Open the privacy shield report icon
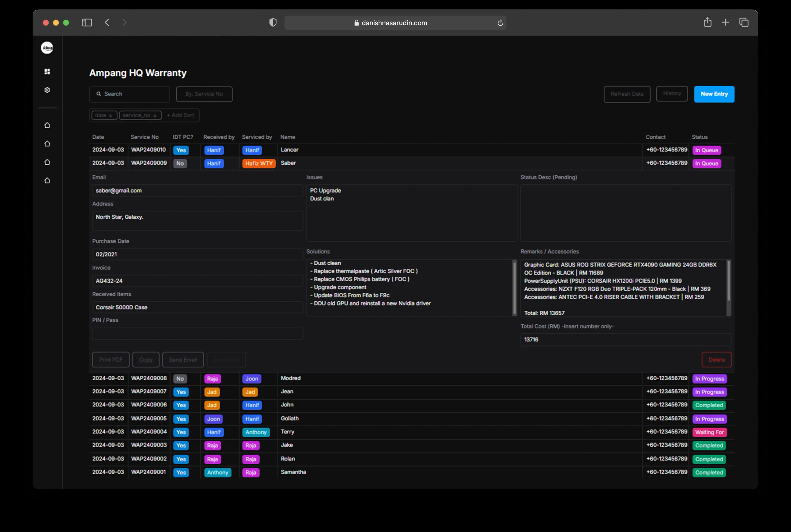The height and width of the screenshot is (532, 791). point(273,22)
